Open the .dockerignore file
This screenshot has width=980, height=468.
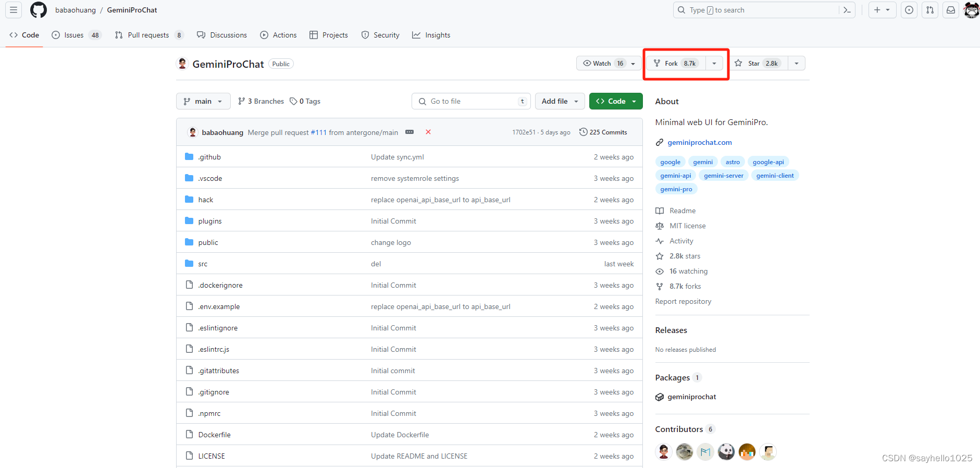220,285
